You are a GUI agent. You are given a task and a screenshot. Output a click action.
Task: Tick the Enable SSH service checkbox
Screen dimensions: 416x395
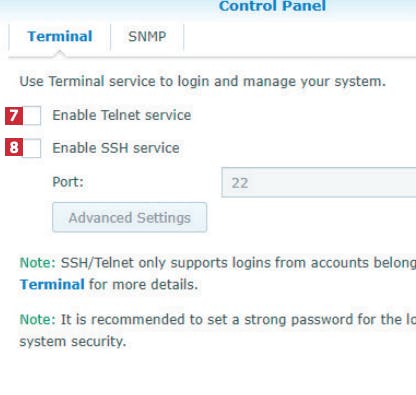[x=32, y=148]
